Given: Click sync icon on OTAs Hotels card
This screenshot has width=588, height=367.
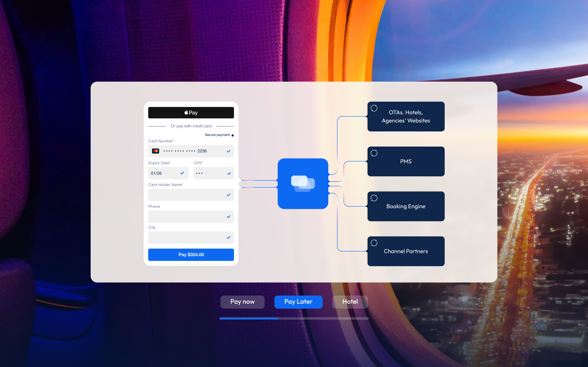Looking at the screenshot, I should 374,108.
